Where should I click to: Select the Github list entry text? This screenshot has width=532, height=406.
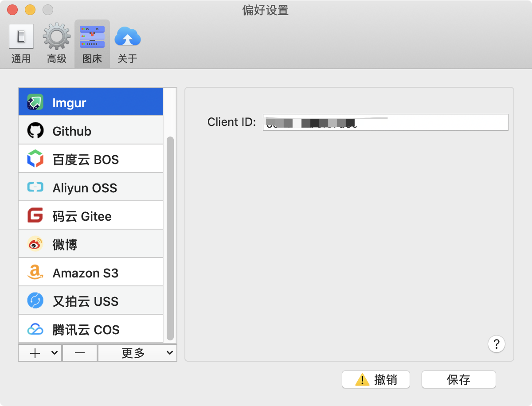coord(72,131)
